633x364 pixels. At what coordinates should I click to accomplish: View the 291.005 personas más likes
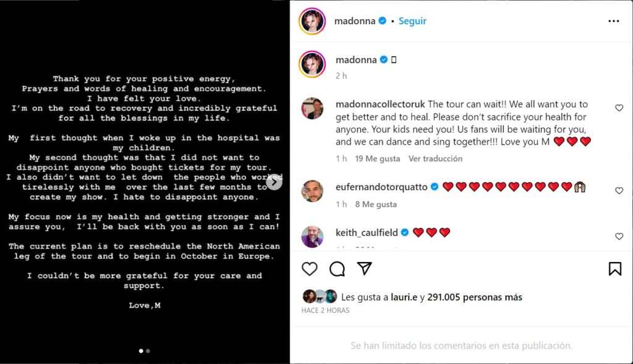tap(475, 297)
